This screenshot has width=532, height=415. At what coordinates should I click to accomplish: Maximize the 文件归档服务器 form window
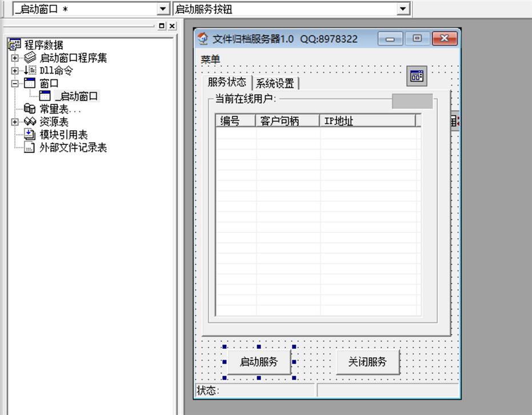(417, 39)
